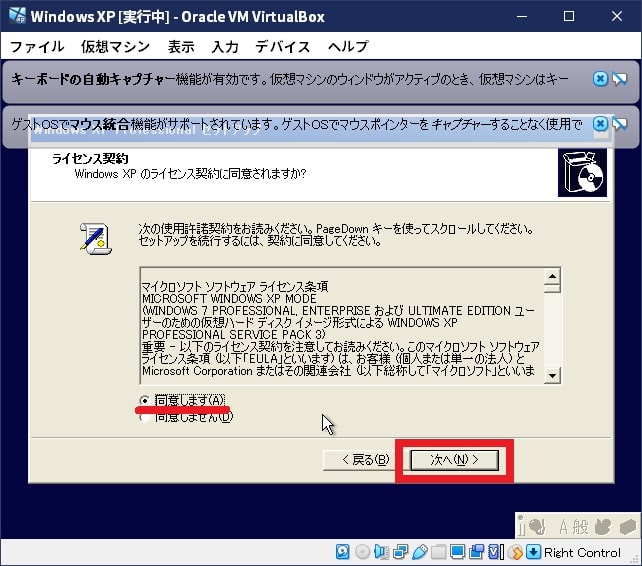This screenshot has width=642, height=566.
Task: Click the recording status icon with overlapping screens
Action: point(476,552)
